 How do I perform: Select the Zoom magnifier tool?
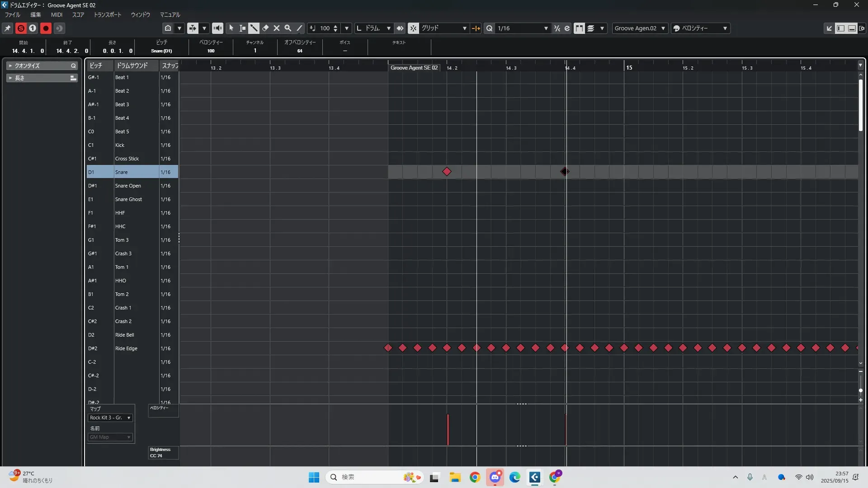click(x=288, y=28)
